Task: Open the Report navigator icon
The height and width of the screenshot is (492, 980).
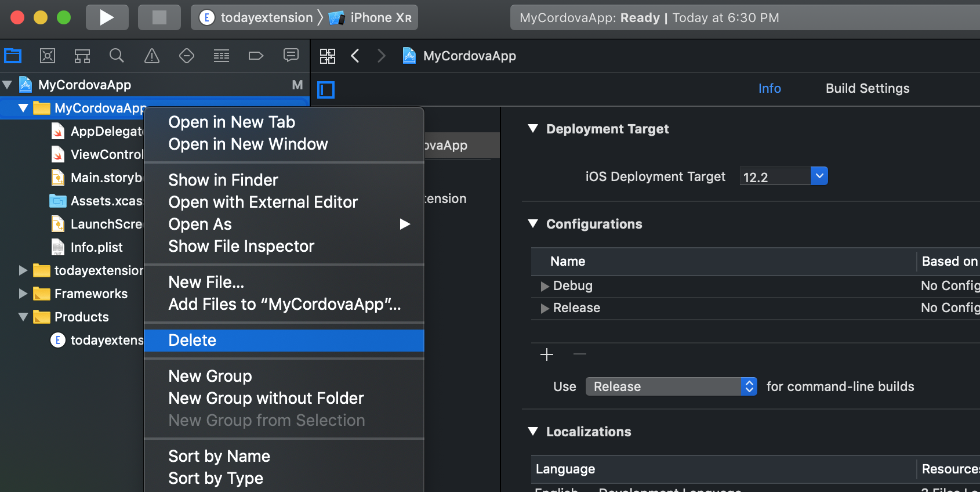Action: 291,56
